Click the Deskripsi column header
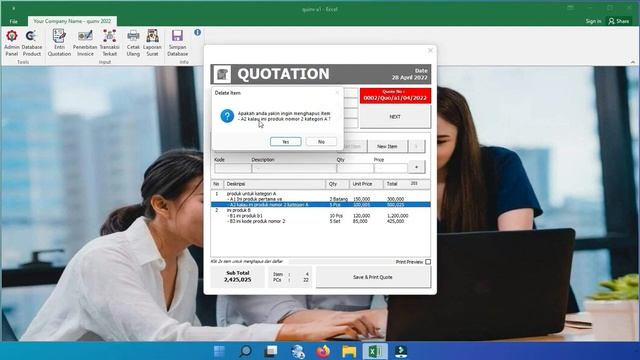The image size is (640, 360). point(274,184)
